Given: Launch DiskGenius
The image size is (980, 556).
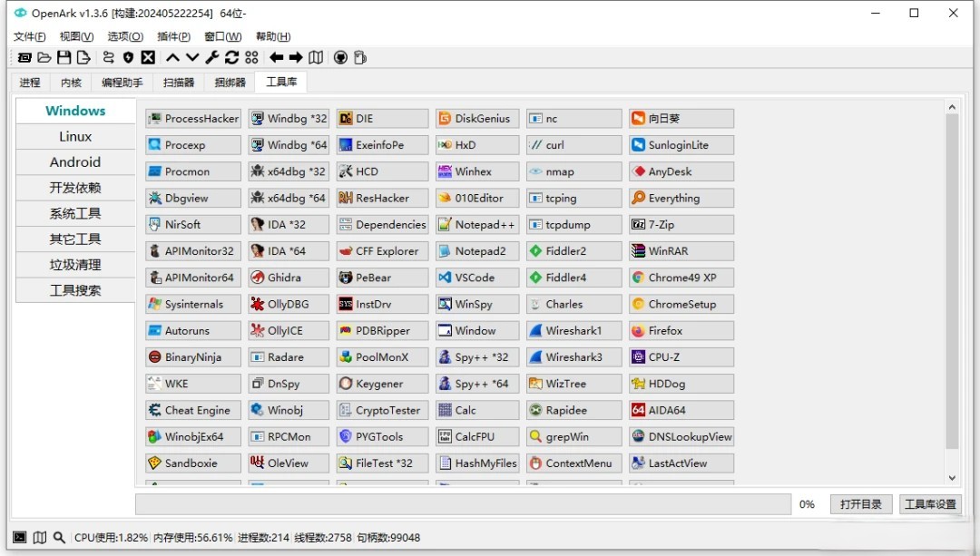Looking at the screenshot, I should point(477,118).
